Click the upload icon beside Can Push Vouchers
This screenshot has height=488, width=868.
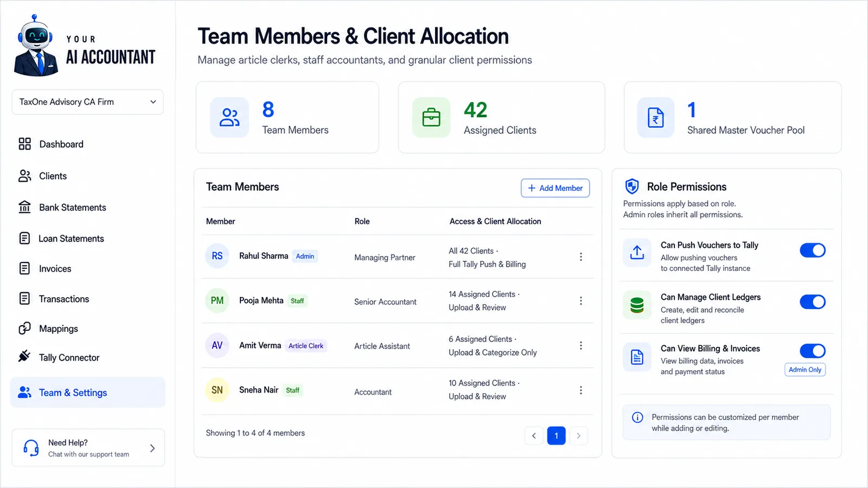point(637,253)
